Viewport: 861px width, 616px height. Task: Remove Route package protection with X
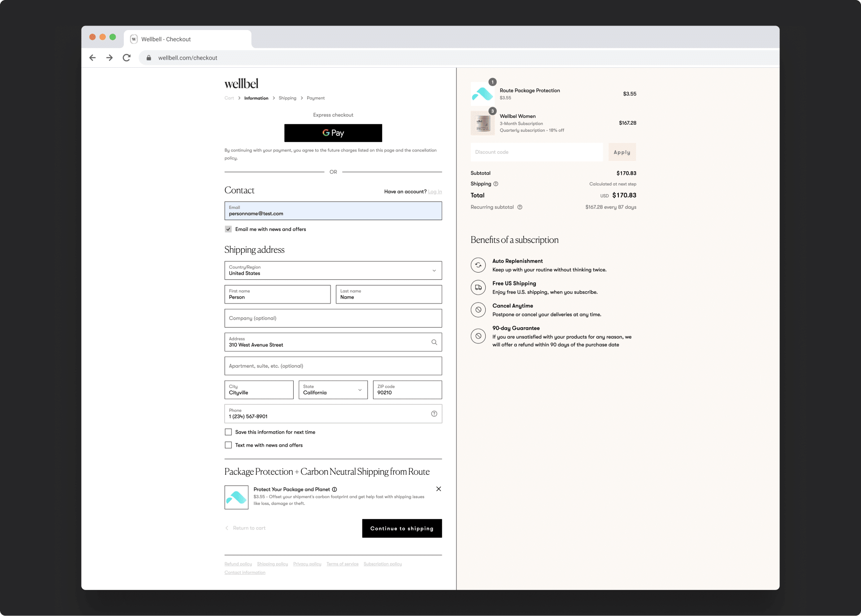(439, 489)
